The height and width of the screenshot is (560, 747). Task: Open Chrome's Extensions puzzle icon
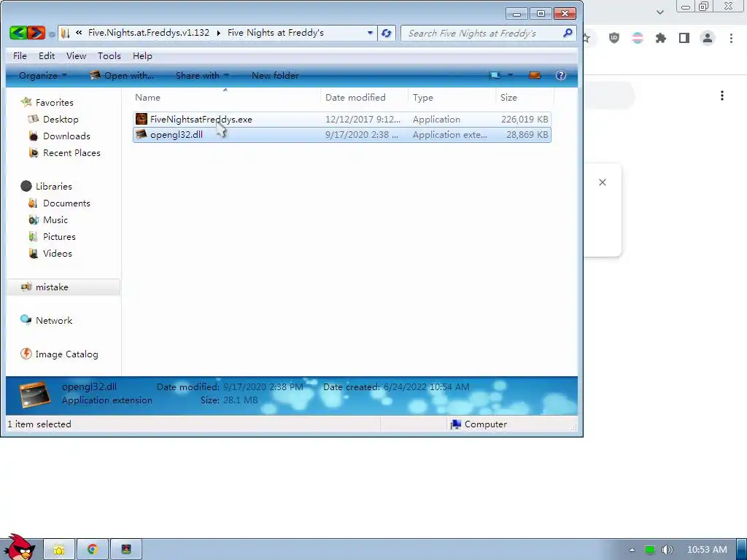pyautogui.click(x=661, y=38)
